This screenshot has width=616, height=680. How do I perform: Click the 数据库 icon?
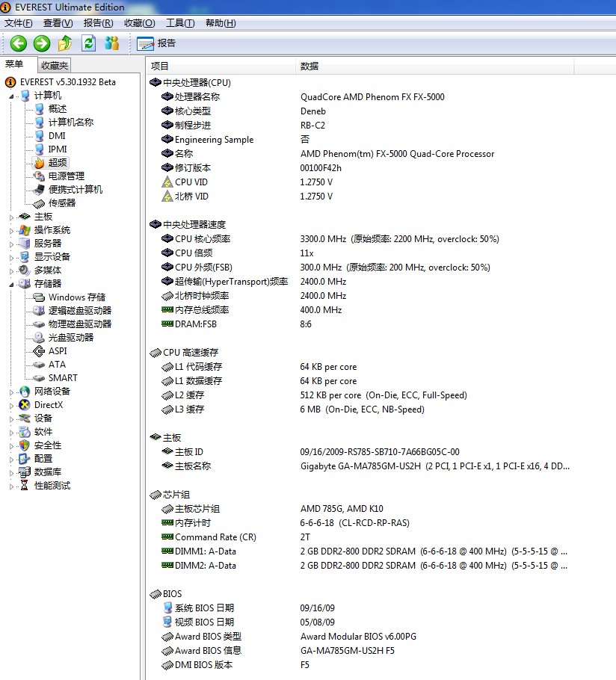25,472
